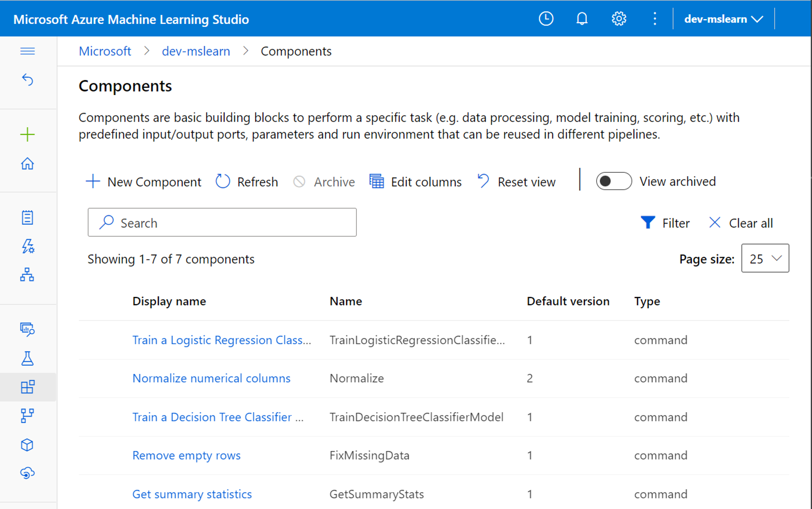Open the Normalize numerical columns component
The height and width of the screenshot is (509, 812).
click(x=211, y=378)
